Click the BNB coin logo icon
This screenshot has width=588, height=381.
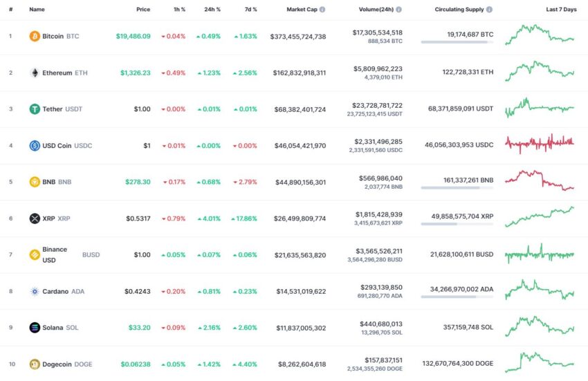click(x=35, y=182)
